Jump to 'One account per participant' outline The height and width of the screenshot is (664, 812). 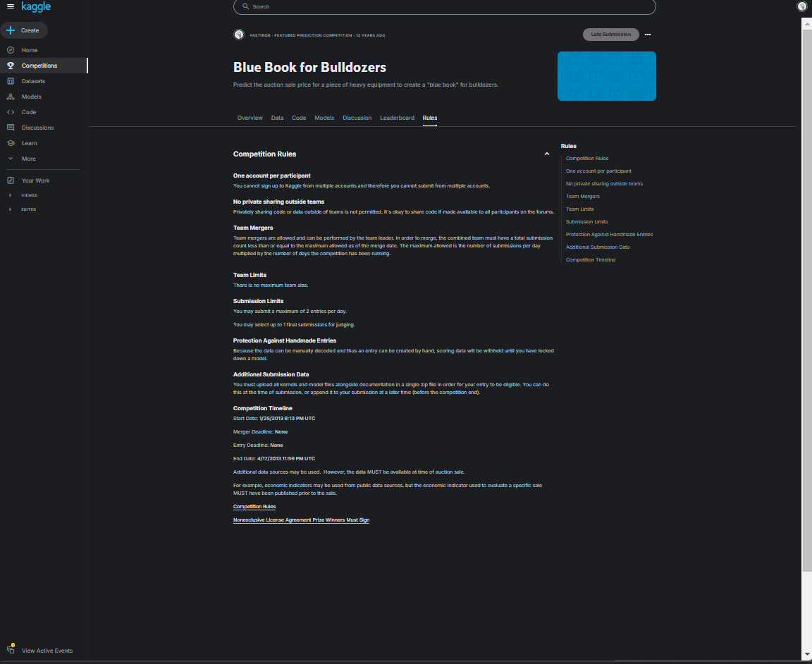598,171
